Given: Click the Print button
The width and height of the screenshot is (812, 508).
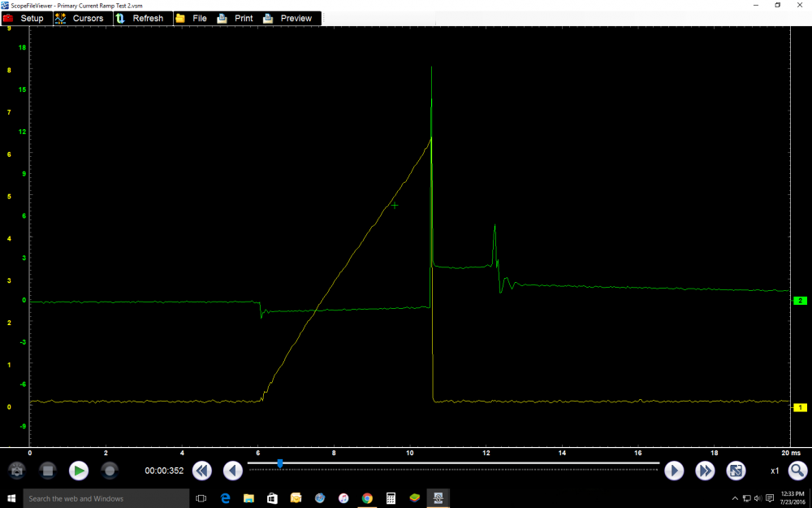Looking at the screenshot, I should pos(235,18).
